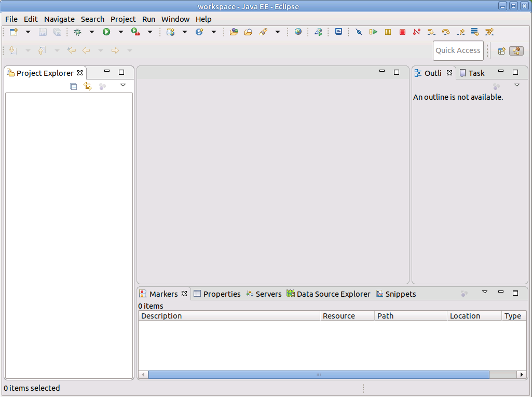Open the Back history dropdown arrow

(x=100, y=50)
